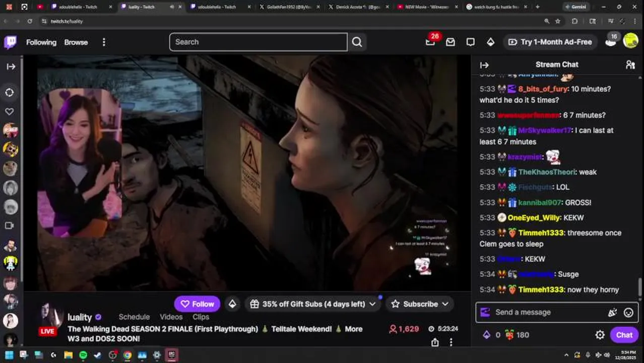The width and height of the screenshot is (644, 363).
Task: Open the luality channel name link
Action: pyautogui.click(x=80, y=317)
